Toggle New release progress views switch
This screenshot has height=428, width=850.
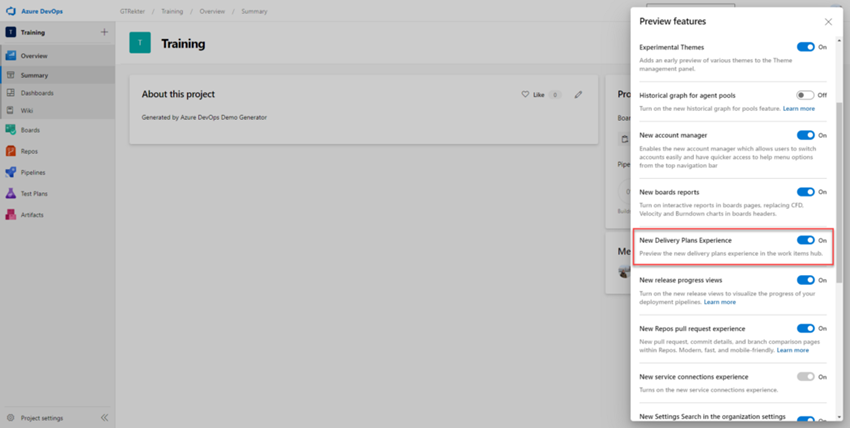click(806, 280)
